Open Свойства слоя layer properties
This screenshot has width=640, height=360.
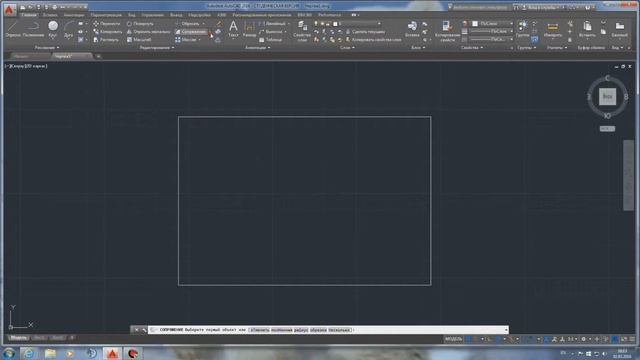tap(302, 31)
